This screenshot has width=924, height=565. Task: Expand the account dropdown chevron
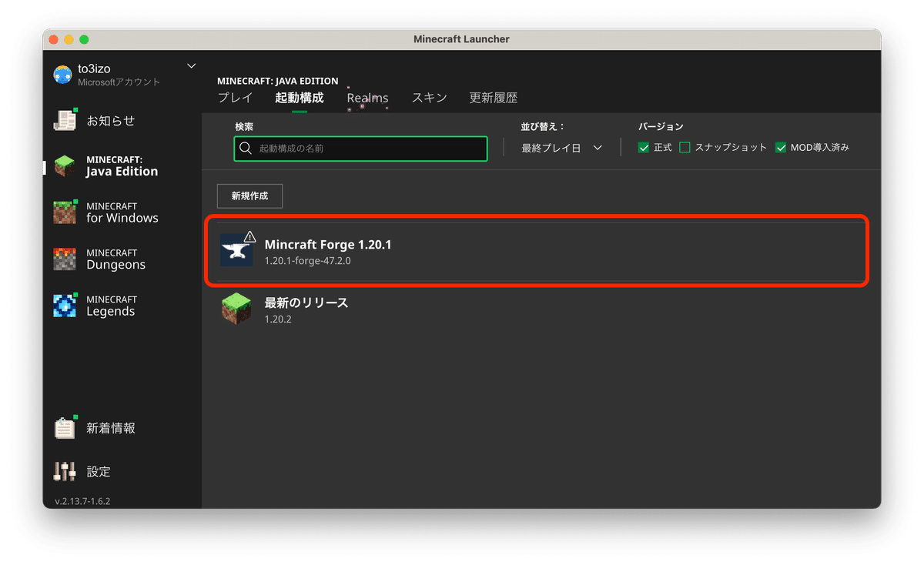pos(192,66)
